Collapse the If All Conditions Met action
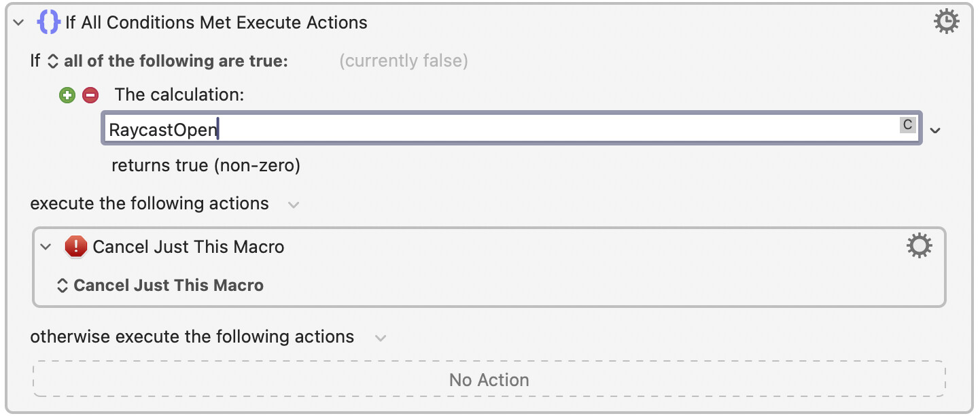Image resolution: width=980 pixels, height=416 pixels. (x=19, y=22)
